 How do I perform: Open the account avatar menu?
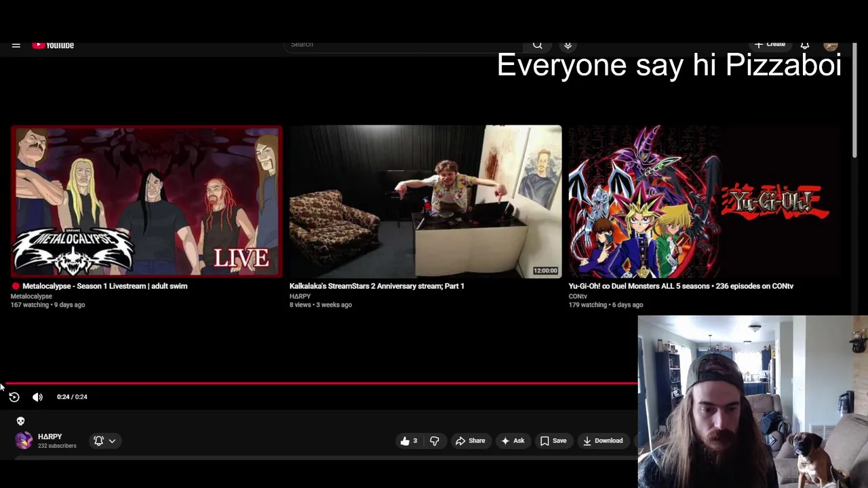[831, 45]
